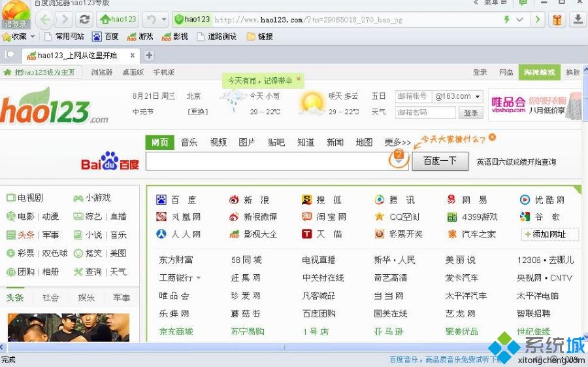This screenshot has height=367, width=588.
Task: Open the 收藏 favorites star dropdown
Action: click(x=18, y=37)
